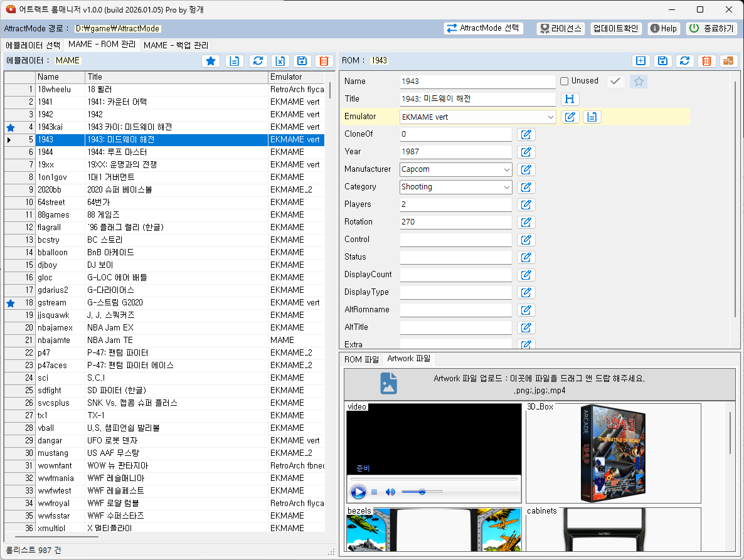
Task: Mute the video preview speaker icon
Action: coord(390,492)
